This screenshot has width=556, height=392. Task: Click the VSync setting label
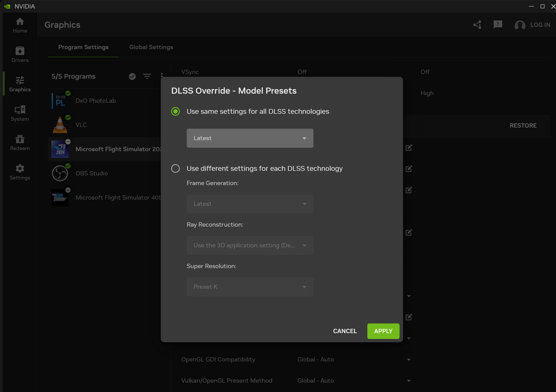coord(190,72)
